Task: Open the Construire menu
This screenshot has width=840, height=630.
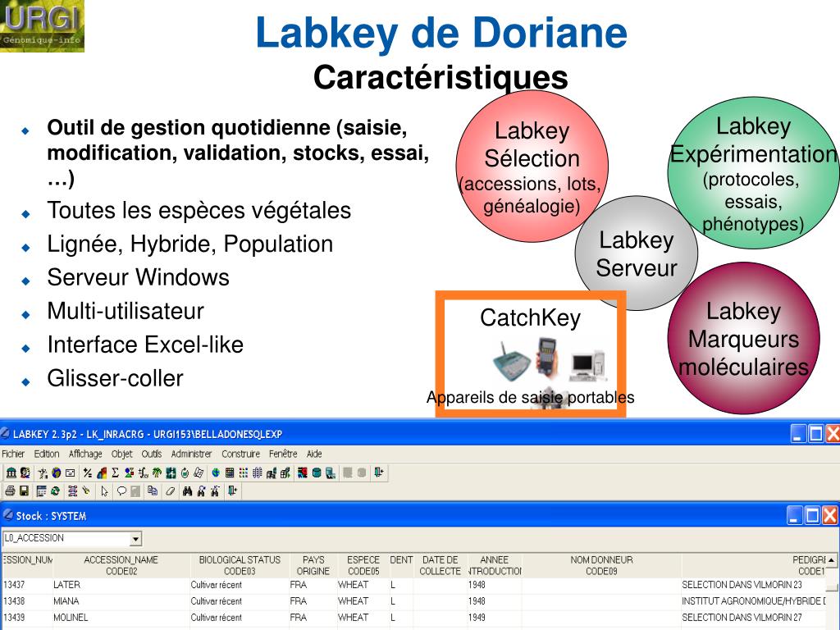Action: coord(240,454)
